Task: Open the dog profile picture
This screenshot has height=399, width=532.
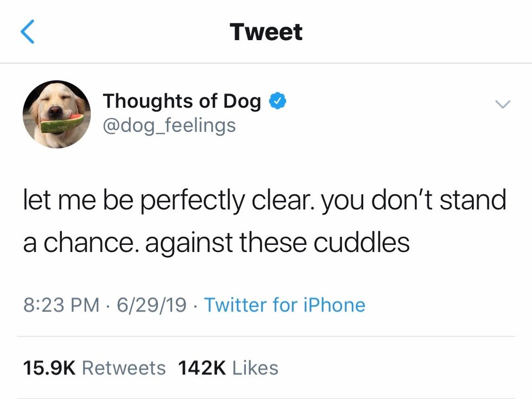Action: click(56, 114)
